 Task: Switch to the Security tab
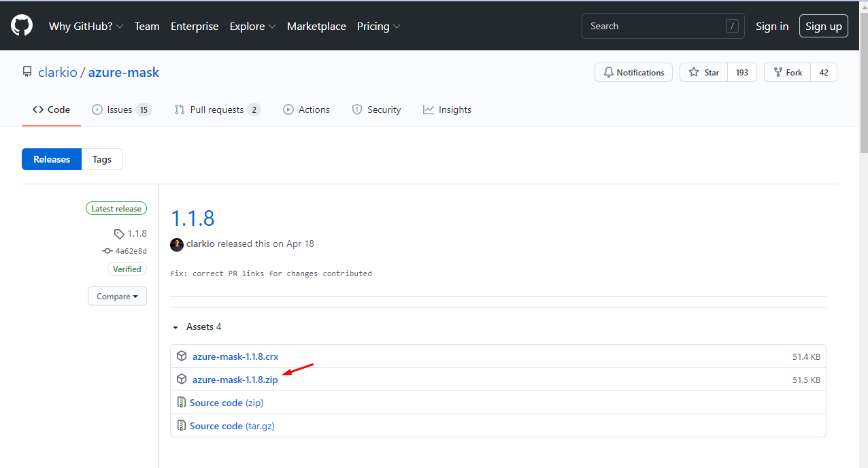coord(376,110)
